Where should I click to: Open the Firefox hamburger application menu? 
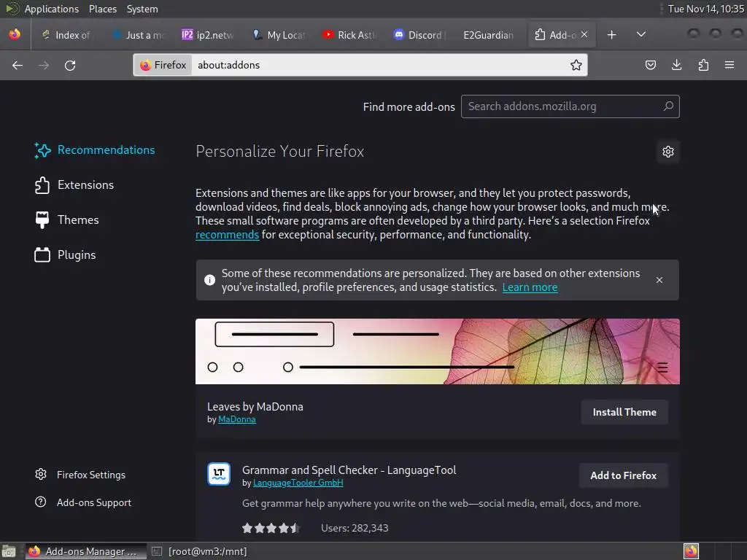coord(729,65)
